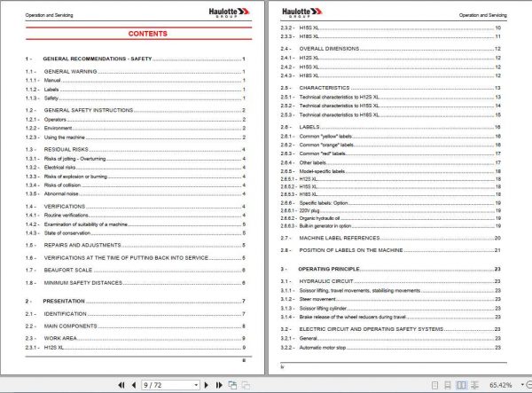Screen dimensions: 532x393
Task: Click the 'IDENTIFICATION' entry
Action: click(x=65, y=314)
